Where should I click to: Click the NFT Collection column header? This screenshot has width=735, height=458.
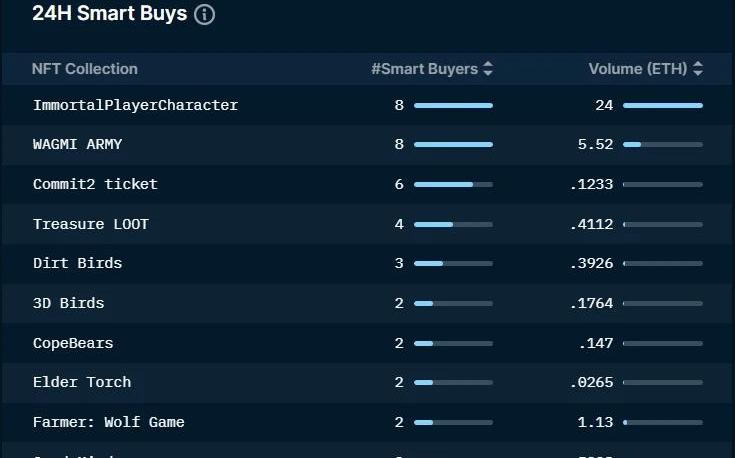(85, 69)
